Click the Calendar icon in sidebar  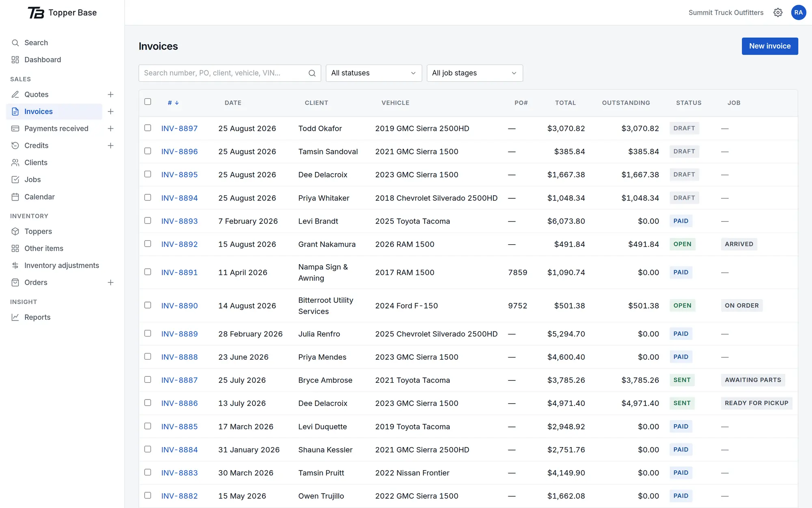point(15,197)
